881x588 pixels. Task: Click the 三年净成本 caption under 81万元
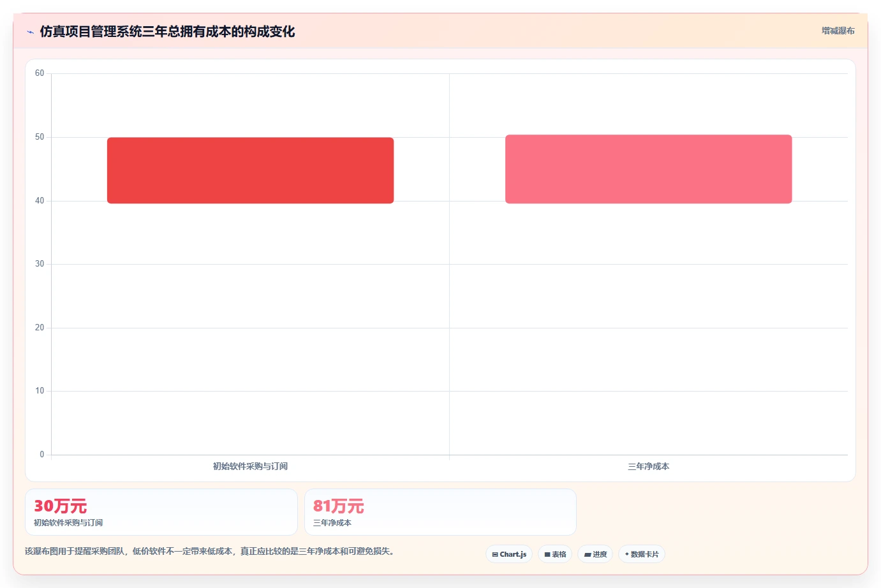(x=332, y=523)
